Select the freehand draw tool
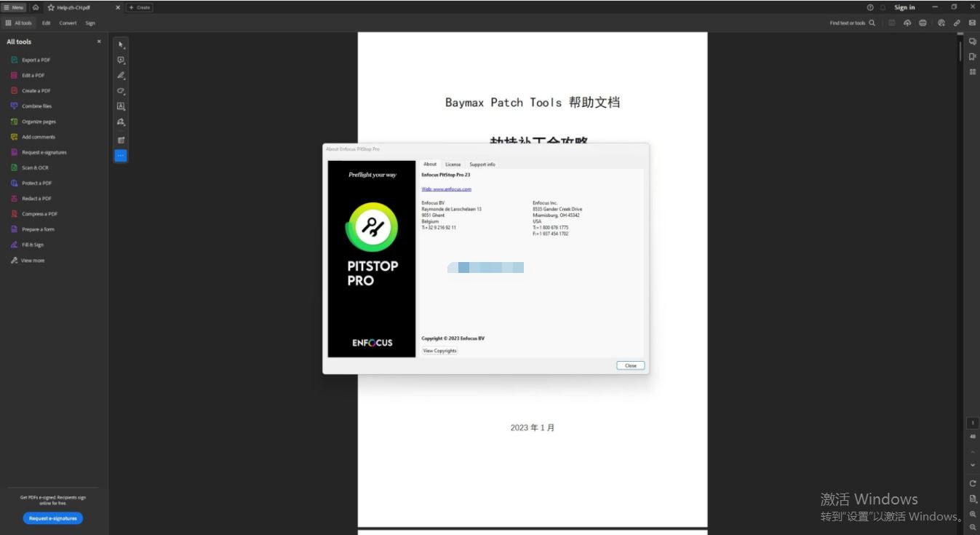 point(121,92)
